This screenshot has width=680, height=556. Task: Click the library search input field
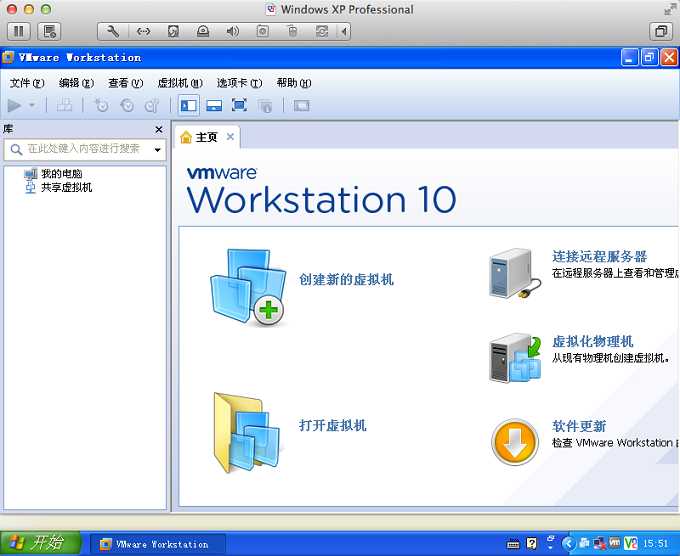pos(85,149)
